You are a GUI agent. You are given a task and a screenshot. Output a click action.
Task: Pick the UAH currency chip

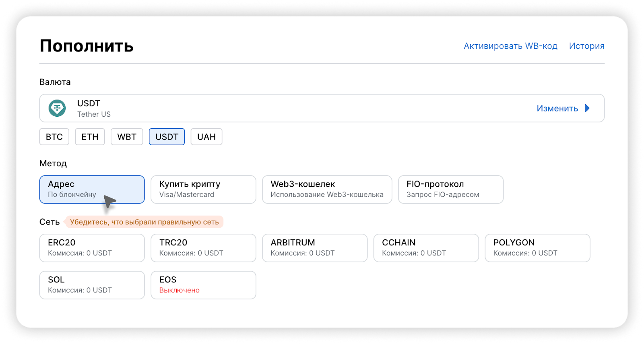(x=206, y=137)
